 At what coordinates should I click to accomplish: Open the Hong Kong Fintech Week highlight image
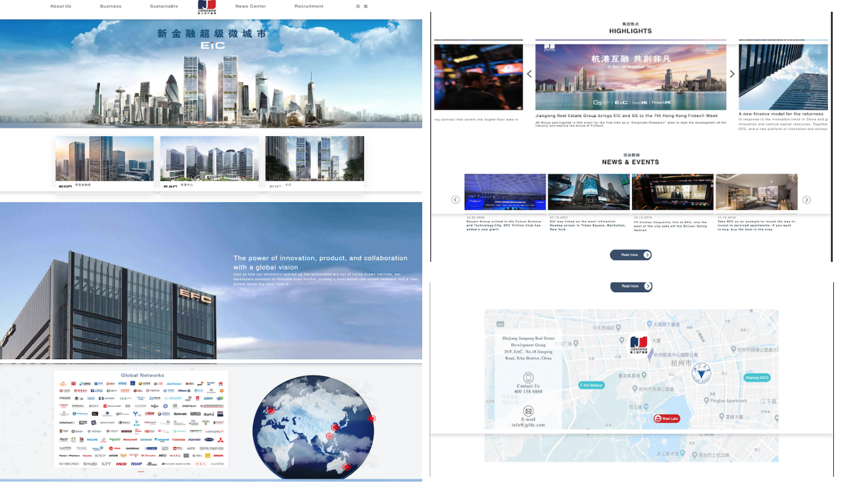(x=630, y=77)
